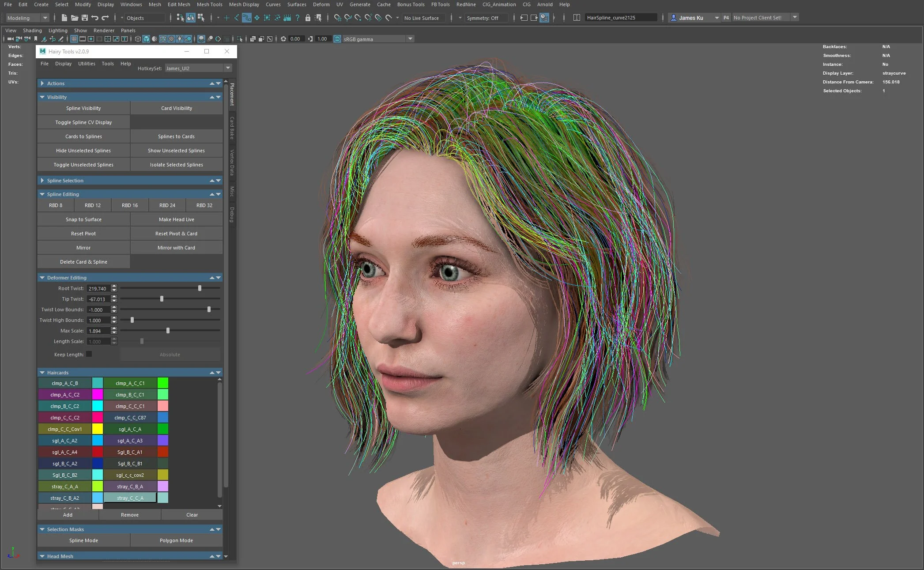The image size is (924, 570).
Task: Open the Modeling menu set dropdown
Action: tap(27, 18)
